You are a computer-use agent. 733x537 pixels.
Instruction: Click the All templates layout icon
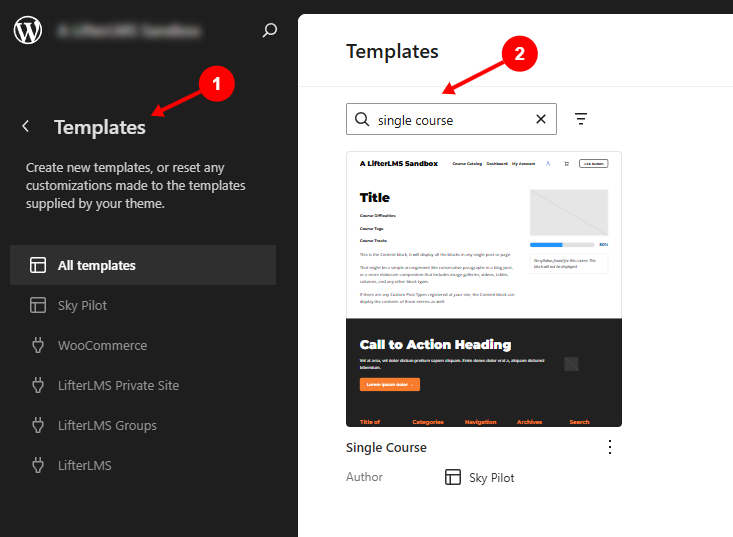[x=38, y=265]
